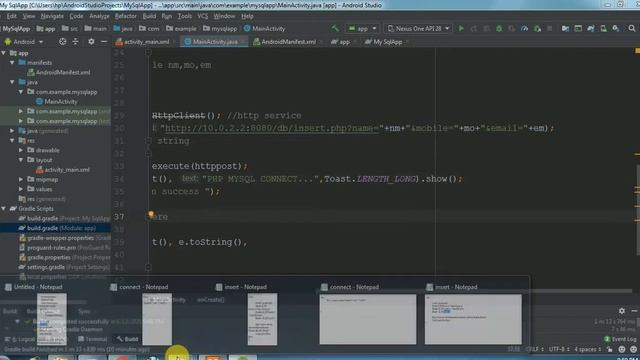640x360 pixels.
Task: Click the first smiley feedback icon in status bar
Action: (622, 349)
